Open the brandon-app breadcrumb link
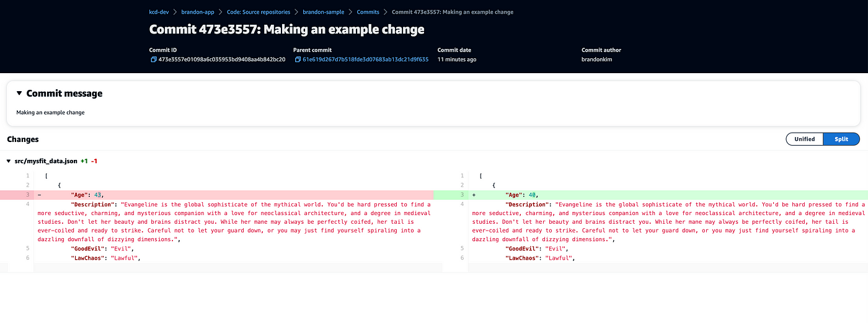The image size is (868, 323). 195,12
